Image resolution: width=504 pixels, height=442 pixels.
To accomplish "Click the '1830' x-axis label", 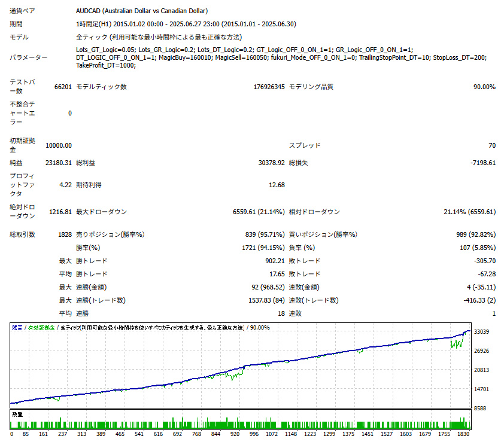I will [x=463, y=434].
